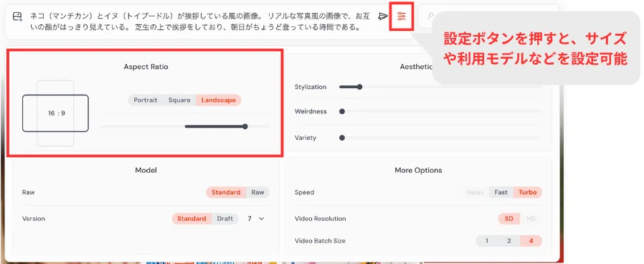Adjust the Weirdness slider handle
Screen dimensions: 644x264
pos(341,112)
